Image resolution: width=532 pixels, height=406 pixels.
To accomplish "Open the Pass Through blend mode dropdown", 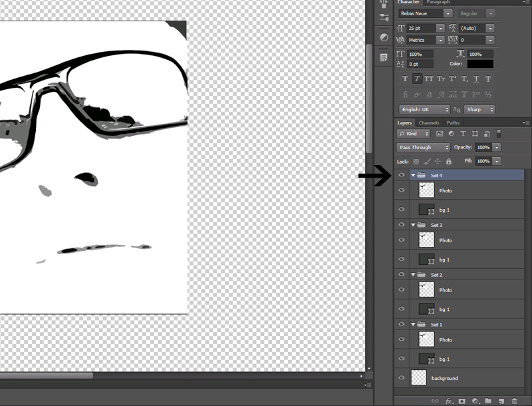I will [423, 147].
